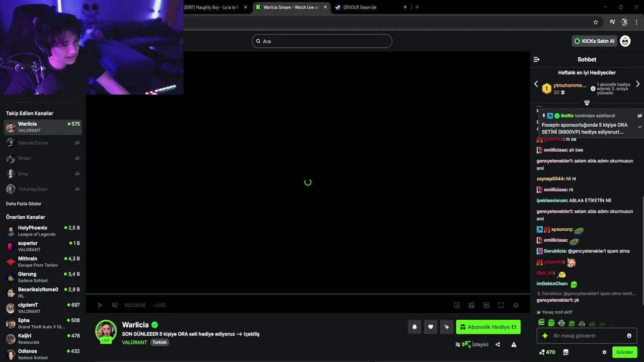Open Glarung Sadece Sohbet channel
644x362 pixels.
(43, 277)
